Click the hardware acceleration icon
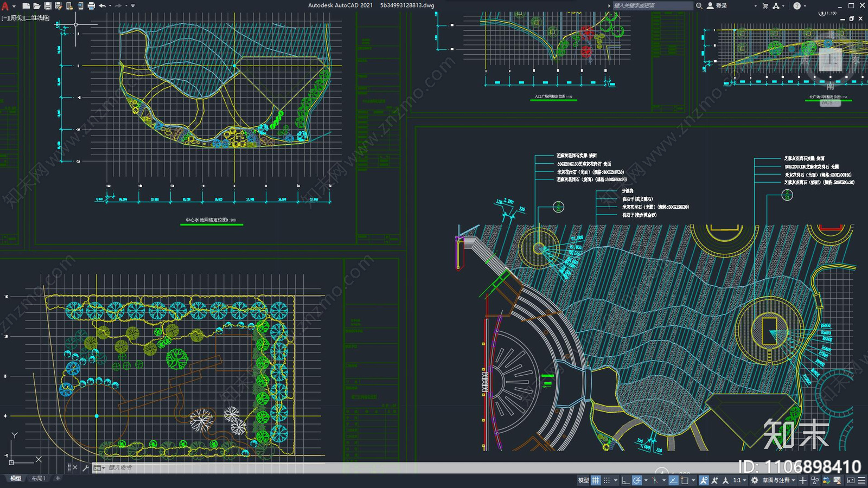 tap(826, 480)
